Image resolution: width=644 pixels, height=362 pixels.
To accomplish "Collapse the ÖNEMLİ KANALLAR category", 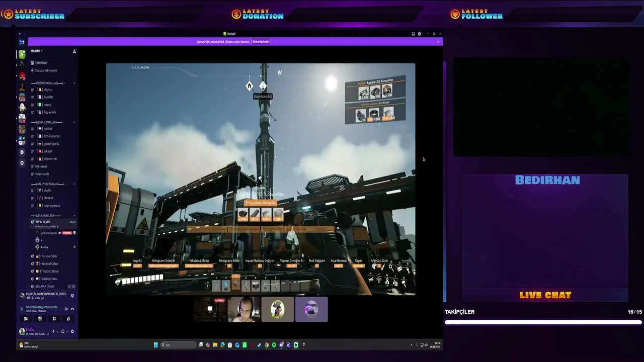I will (x=47, y=83).
